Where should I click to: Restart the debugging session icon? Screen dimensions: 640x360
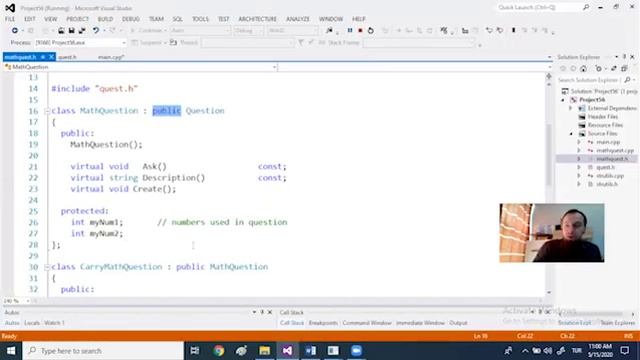pyautogui.click(x=371, y=31)
